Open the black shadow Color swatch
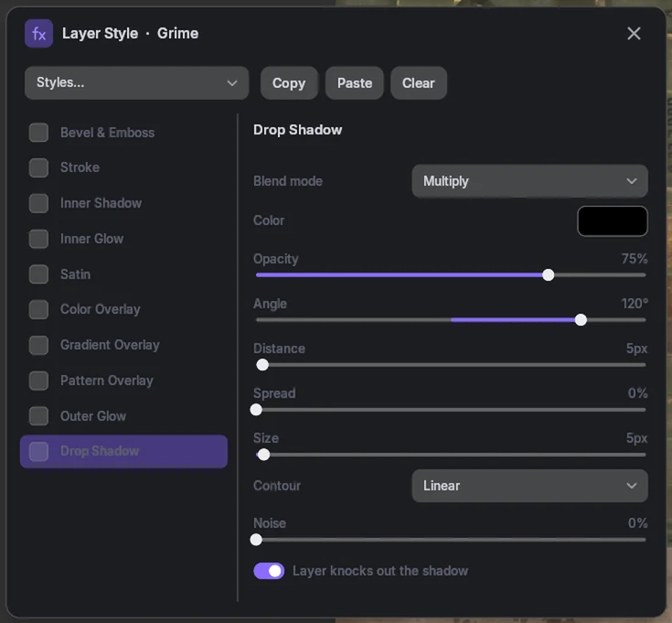This screenshot has width=672, height=623. (613, 220)
